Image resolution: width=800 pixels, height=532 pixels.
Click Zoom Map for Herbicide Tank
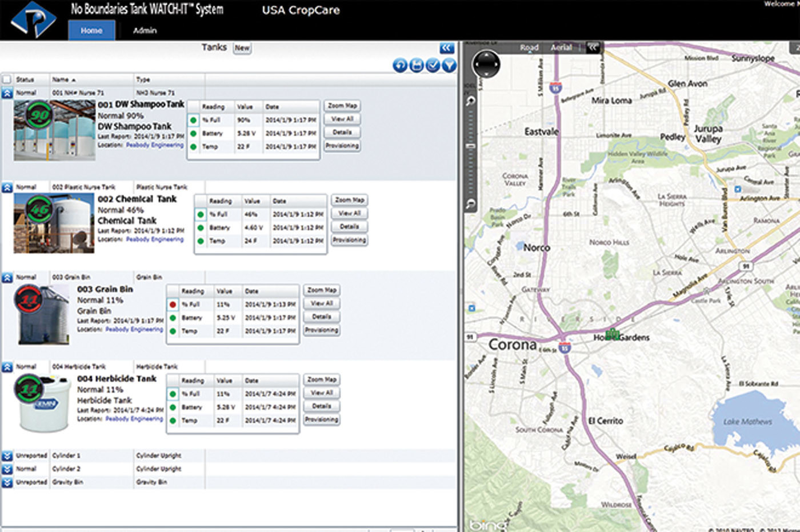pyautogui.click(x=322, y=379)
